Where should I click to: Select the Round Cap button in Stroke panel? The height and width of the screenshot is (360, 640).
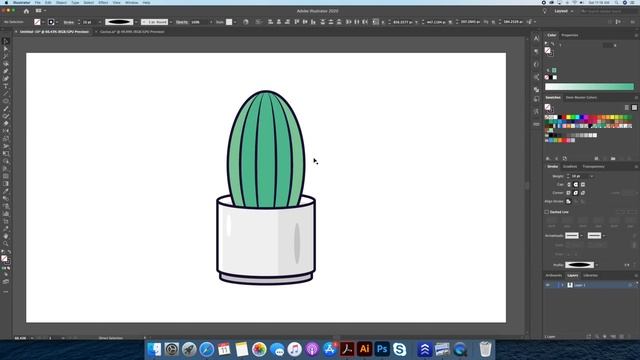(x=576, y=184)
